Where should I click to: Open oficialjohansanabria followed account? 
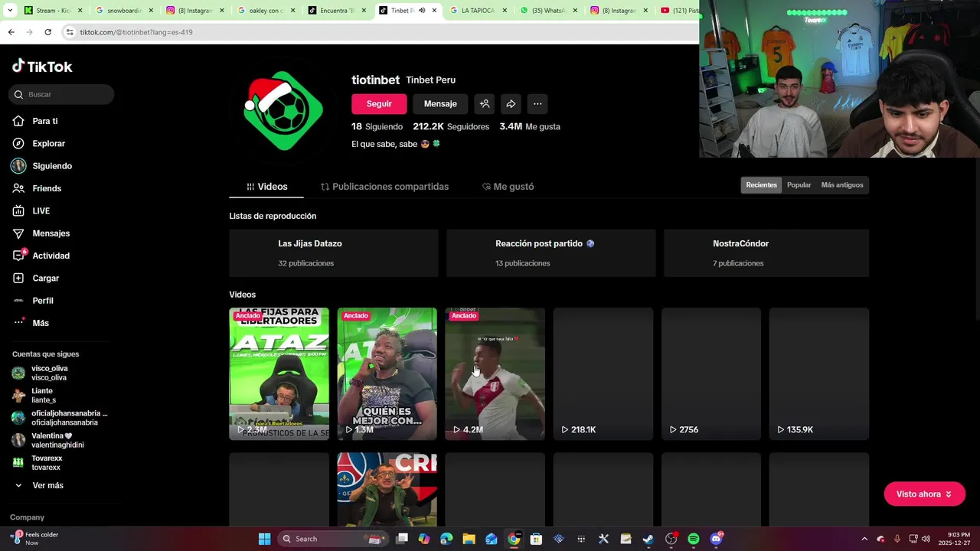(x=60, y=418)
